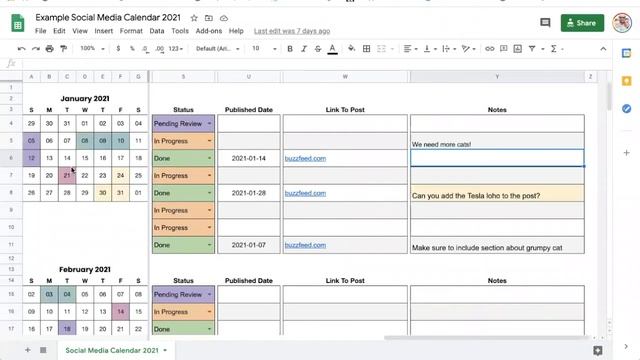Click the merge cells icon

(x=381, y=49)
